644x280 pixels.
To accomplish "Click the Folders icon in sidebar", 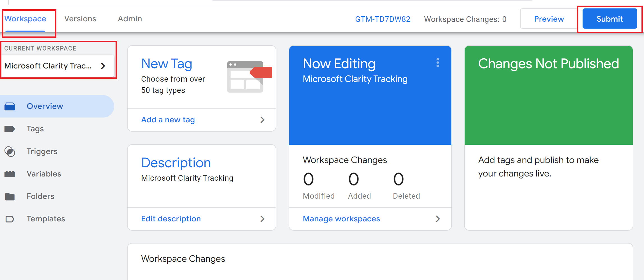I will point(10,196).
